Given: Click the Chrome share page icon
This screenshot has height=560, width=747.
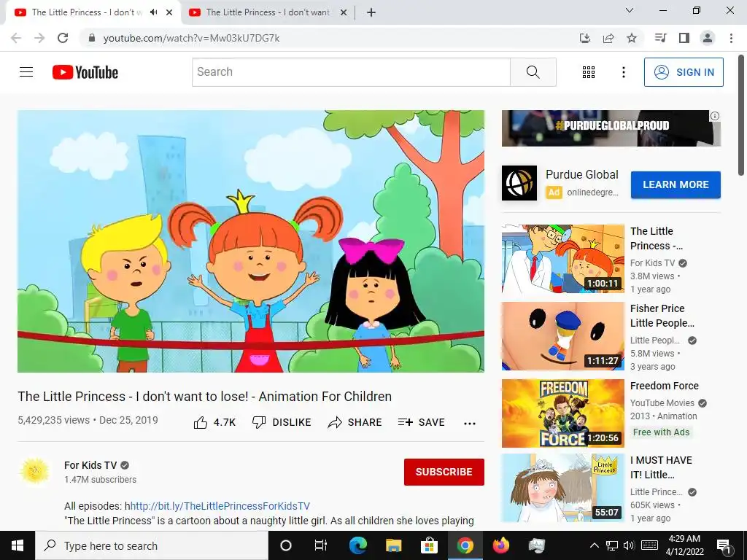Looking at the screenshot, I should pyautogui.click(x=608, y=38).
